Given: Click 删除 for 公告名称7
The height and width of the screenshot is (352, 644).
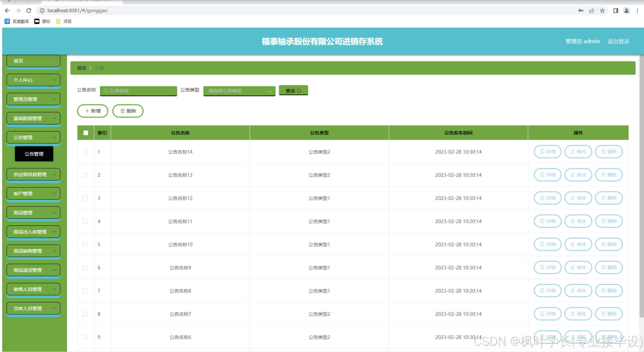Looking at the screenshot, I should coord(609,314).
